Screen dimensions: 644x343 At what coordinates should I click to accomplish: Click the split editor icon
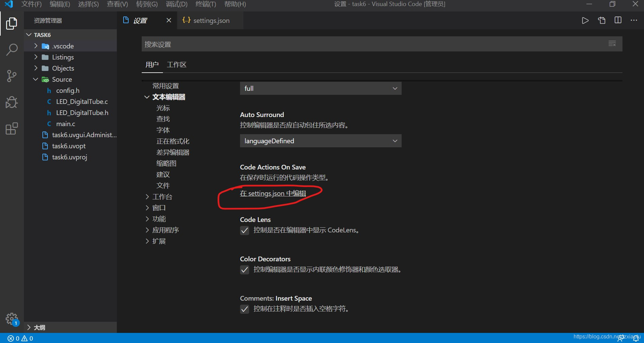point(618,20)
